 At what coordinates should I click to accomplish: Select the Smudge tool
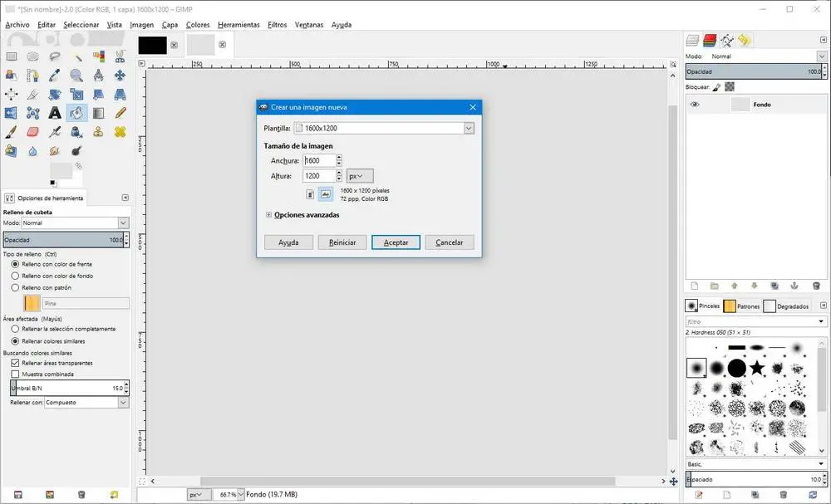[55, 151]
